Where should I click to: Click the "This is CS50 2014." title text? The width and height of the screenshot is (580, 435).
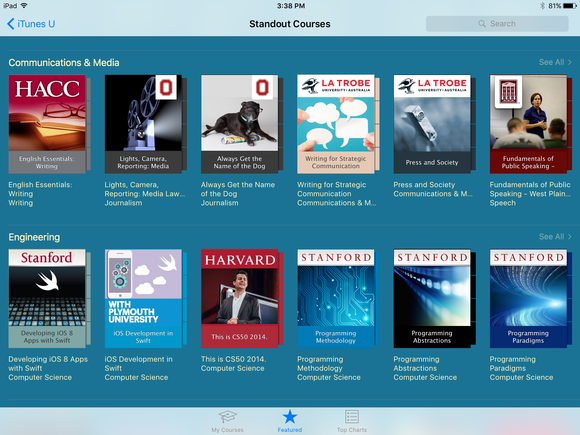coord(233,359)
